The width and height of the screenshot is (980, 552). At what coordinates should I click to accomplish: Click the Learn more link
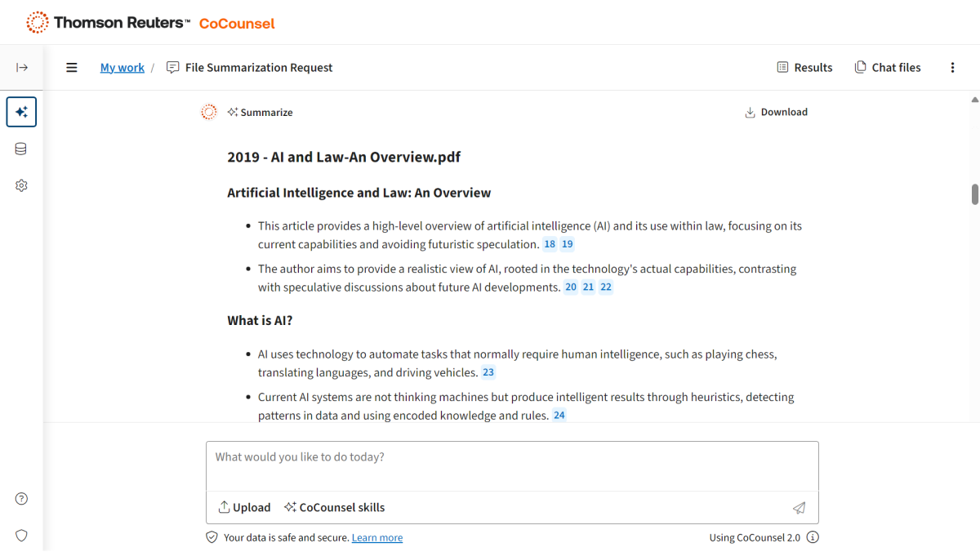point(376,538)
